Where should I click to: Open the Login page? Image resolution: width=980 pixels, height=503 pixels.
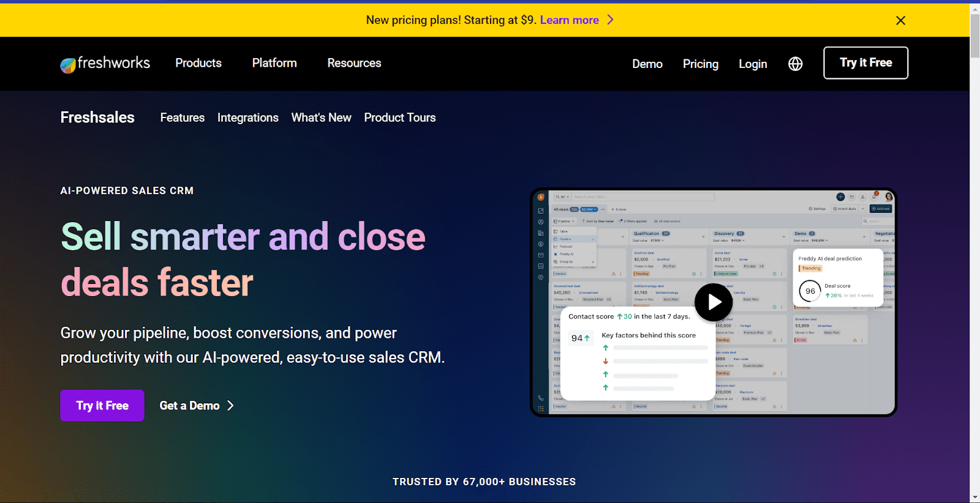(x=753, y=64)
